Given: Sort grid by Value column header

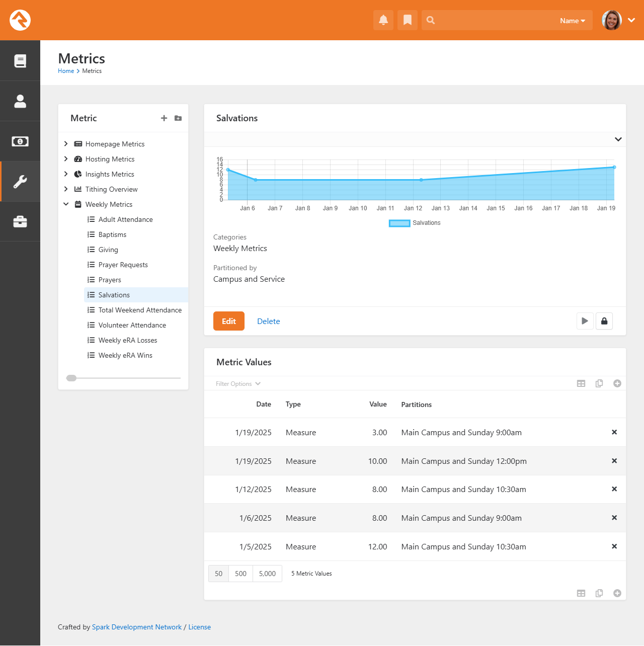Looking at the screenshot, I should (x=378, y=404).
